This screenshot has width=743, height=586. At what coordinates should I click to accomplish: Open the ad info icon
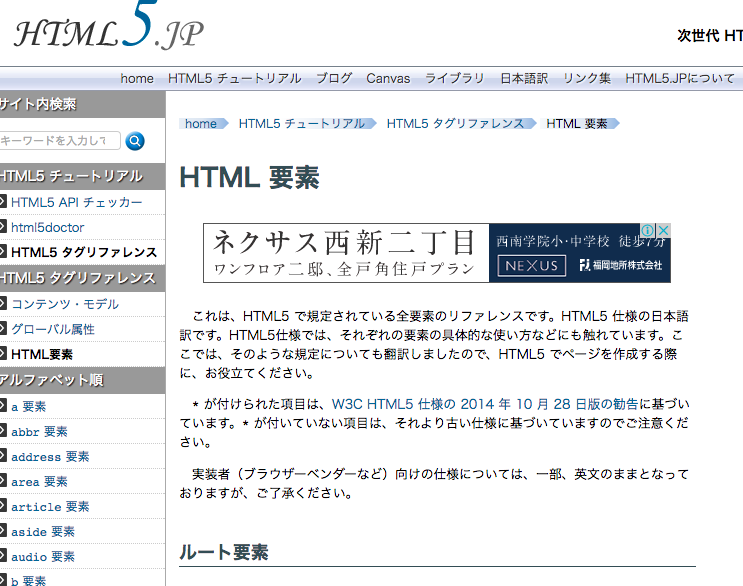(x=647, y=230)
